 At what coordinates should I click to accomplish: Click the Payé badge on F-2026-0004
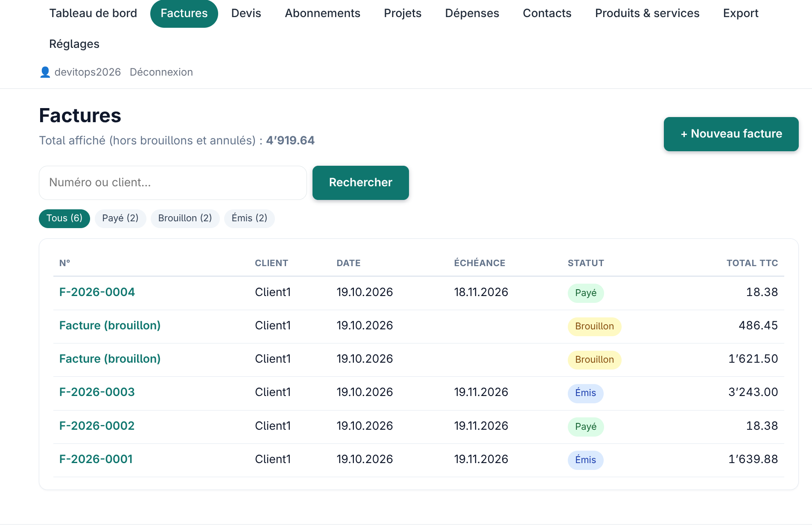pos(586,293)
